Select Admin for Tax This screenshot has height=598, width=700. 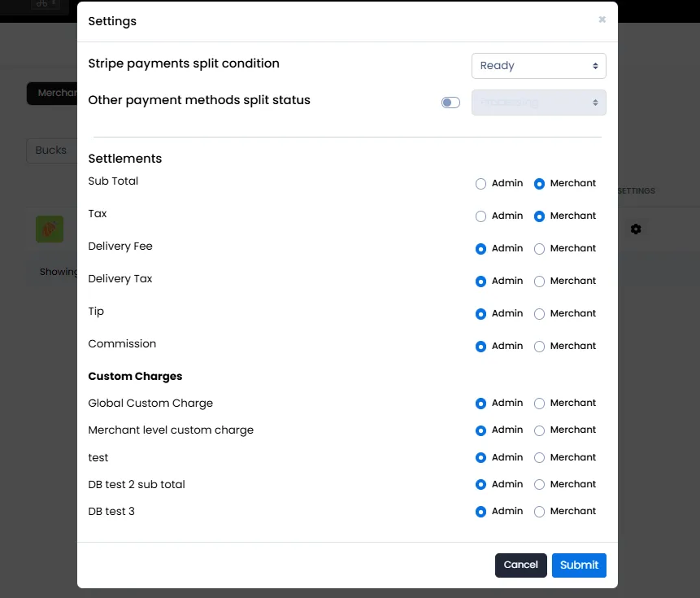pos(480,216)
